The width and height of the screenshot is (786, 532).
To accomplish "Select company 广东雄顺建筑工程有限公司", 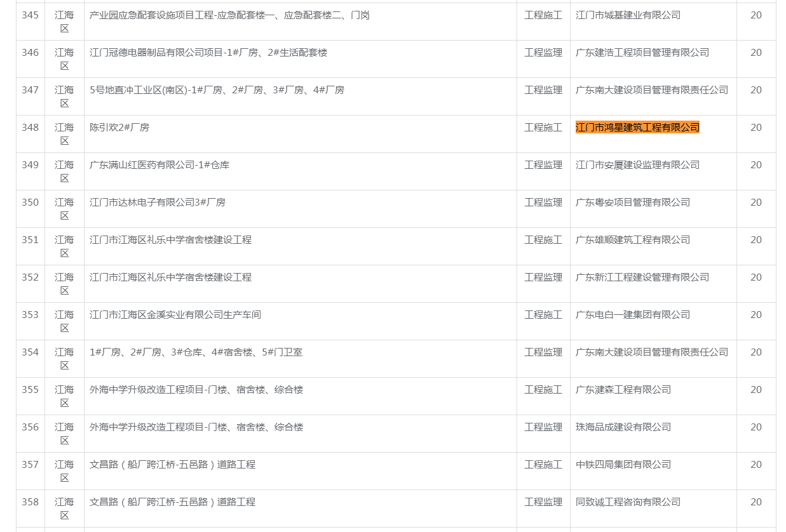I will 633,240.
